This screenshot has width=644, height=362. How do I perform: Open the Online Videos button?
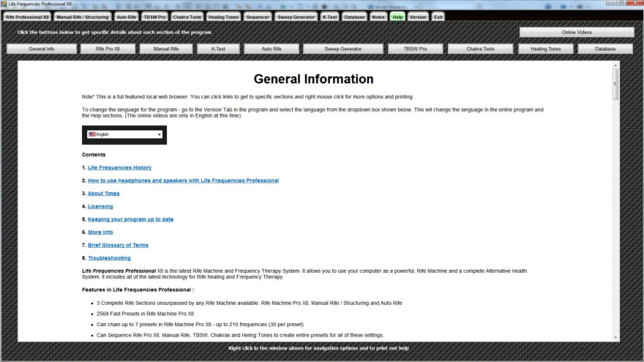577,32
